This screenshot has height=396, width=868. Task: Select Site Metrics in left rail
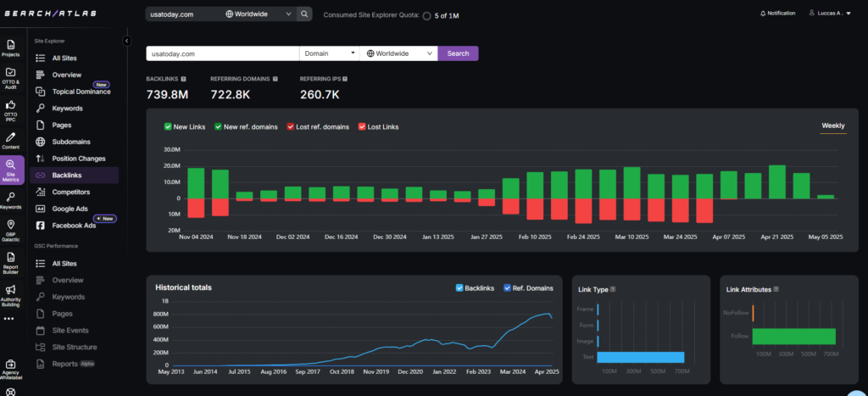pyautogui.click(x=11, y=170)
